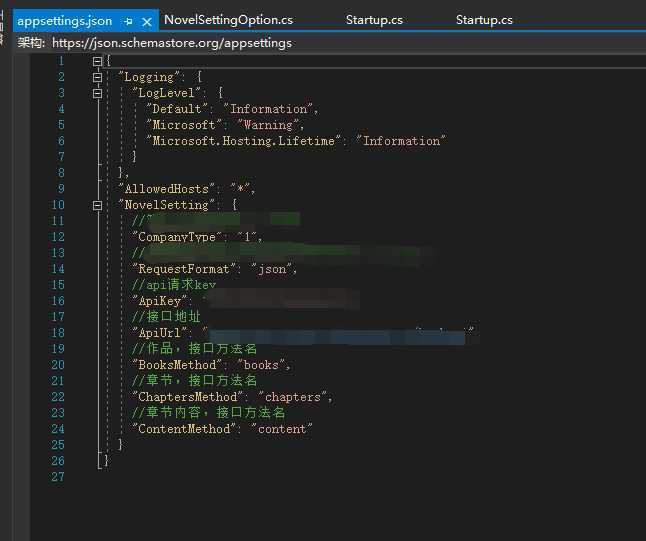
Task: Click the "books" value
Action: [261, 365]
